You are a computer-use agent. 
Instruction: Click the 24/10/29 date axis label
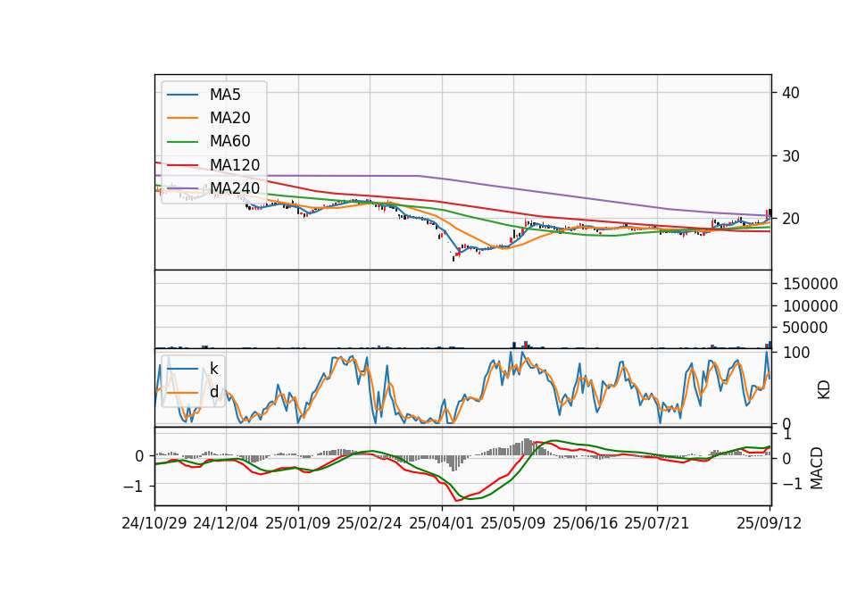tap(154, 524)
